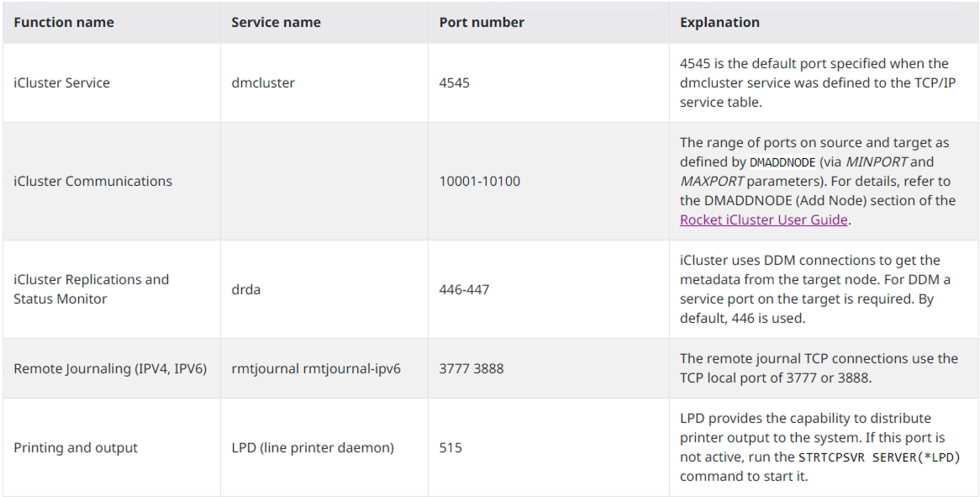Click the Explanation column header

click(719, 23)
